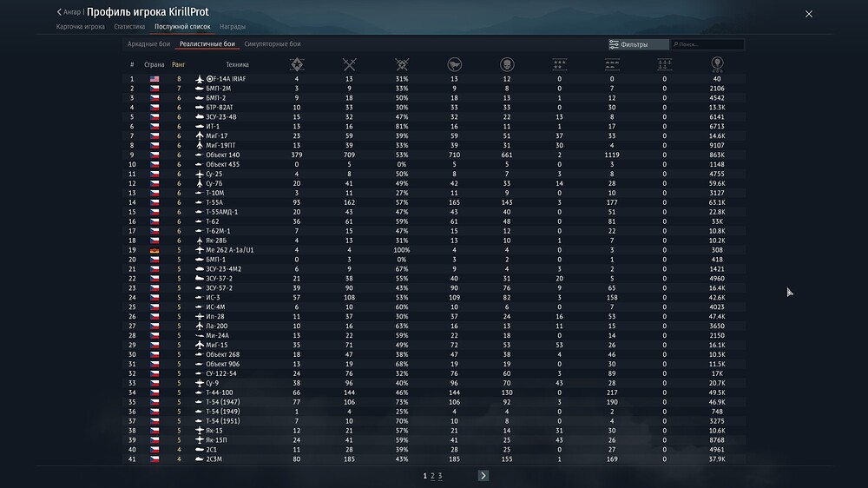Switch to Статистика tab
The width and height of the screenshot is (868, 488).
click(129, 27)
